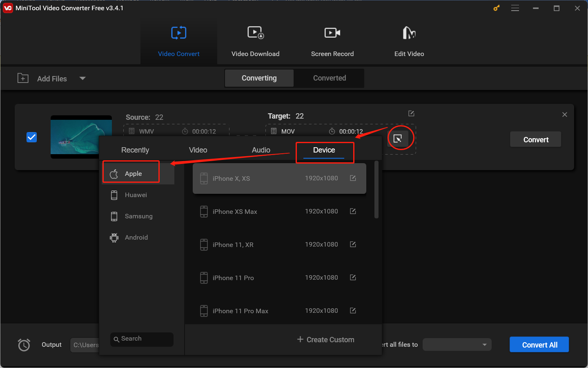
Task: Open the convert all files to dropdown
Action: tap(457, 345)
